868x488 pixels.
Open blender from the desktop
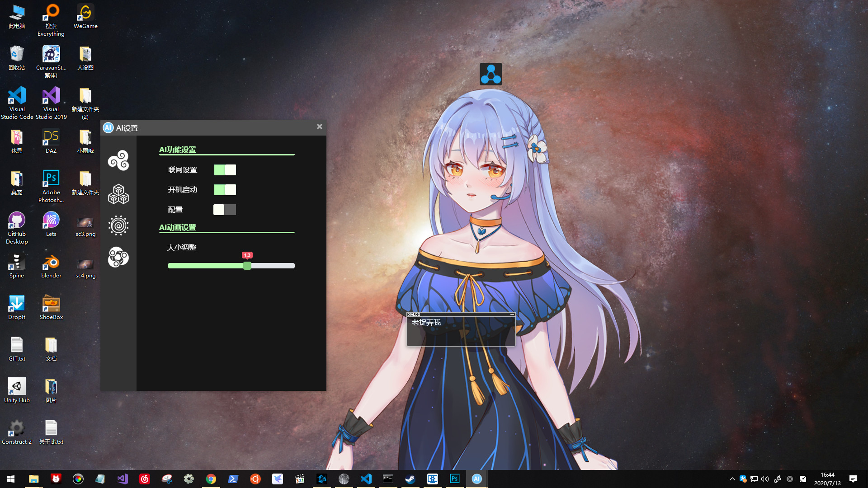pos(51,263)
